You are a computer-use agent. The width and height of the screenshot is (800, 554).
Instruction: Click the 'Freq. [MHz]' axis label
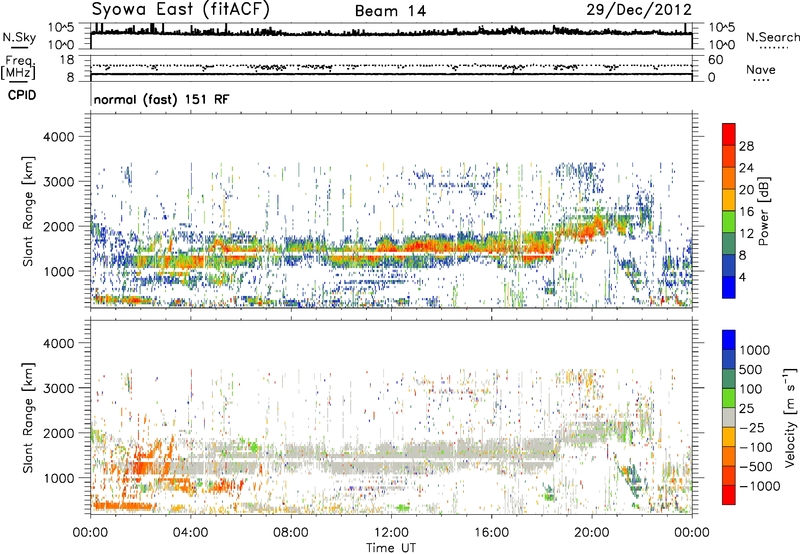(x=18, y=67)
